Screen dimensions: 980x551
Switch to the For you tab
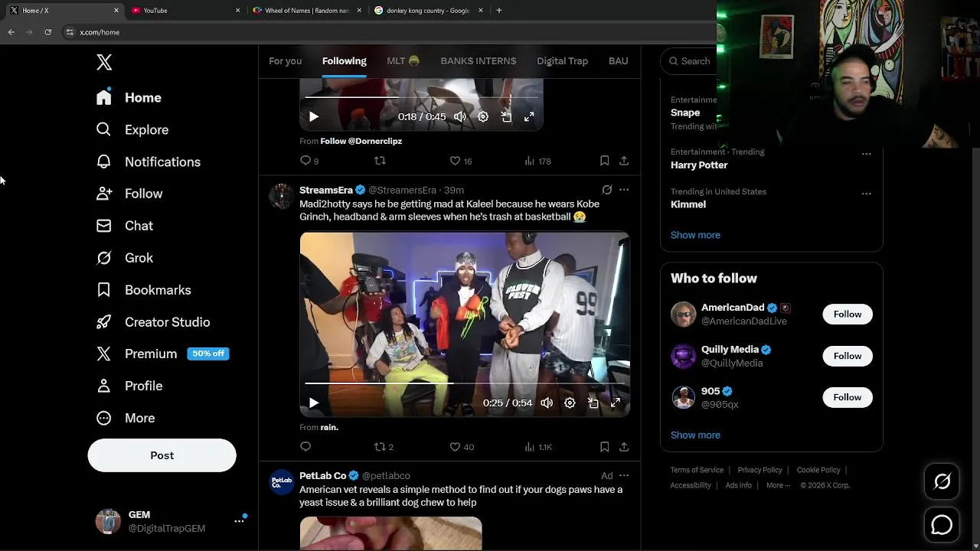pos(285,61)
